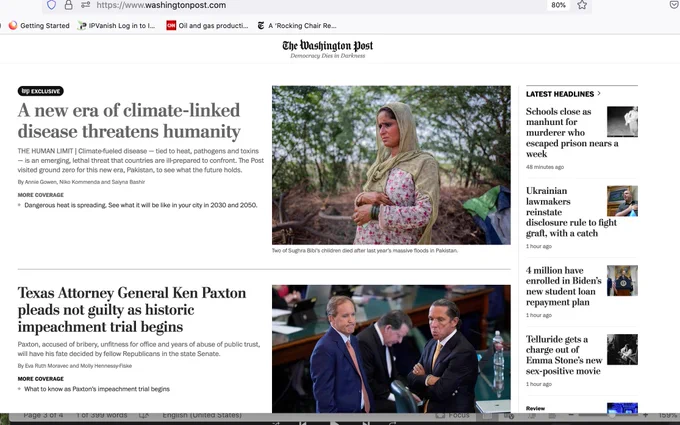The width and height of the screenshot is (680, 425).
Task: Click the byline Eva Ruth Moravec and Molly Hennessy-Fiske
Action: tap(75, 366)
